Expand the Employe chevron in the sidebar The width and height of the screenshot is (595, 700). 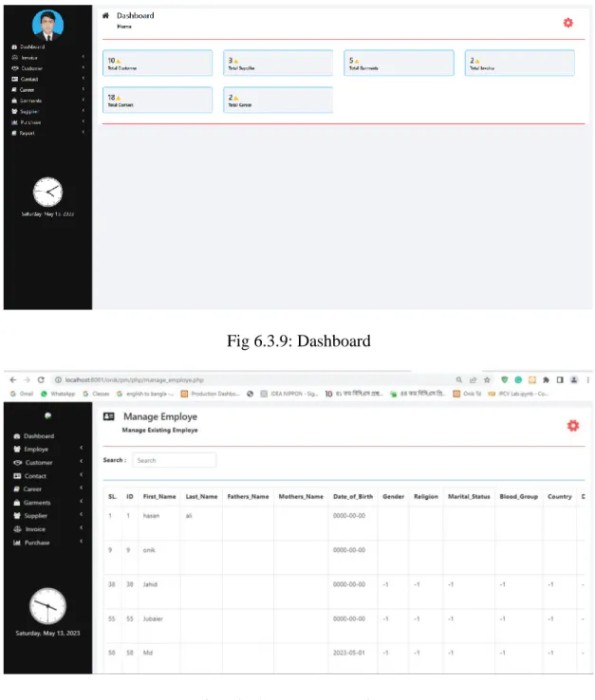click(x=82, y=448)
